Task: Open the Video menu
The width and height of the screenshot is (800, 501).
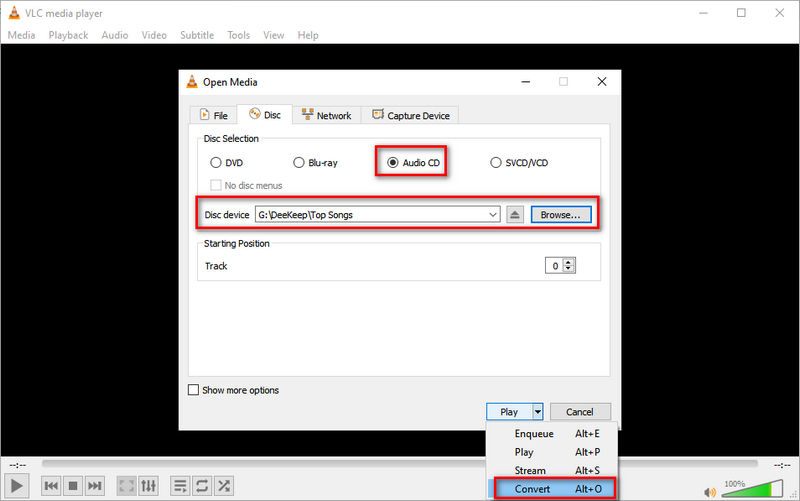Action: click(x=154, y=35)
